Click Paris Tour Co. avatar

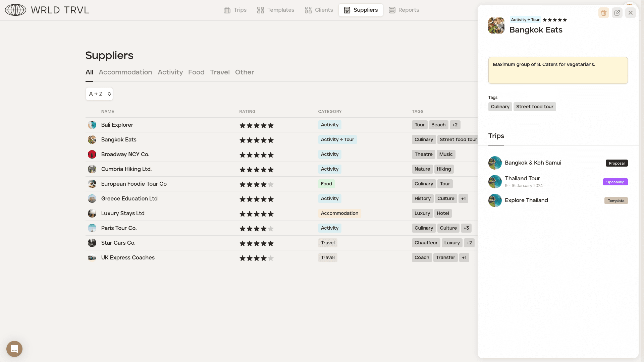pos(92,228)
